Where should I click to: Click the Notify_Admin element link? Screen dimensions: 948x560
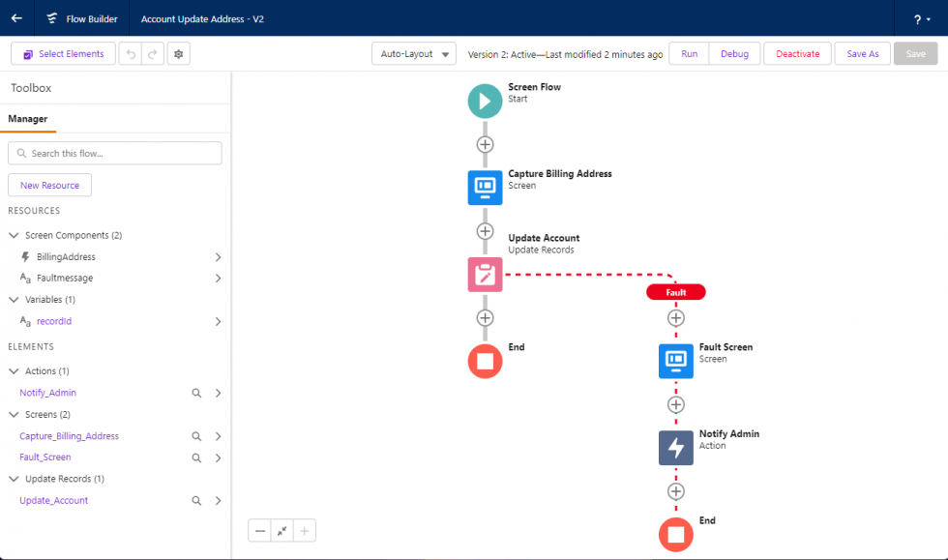[x=47, y=393]
